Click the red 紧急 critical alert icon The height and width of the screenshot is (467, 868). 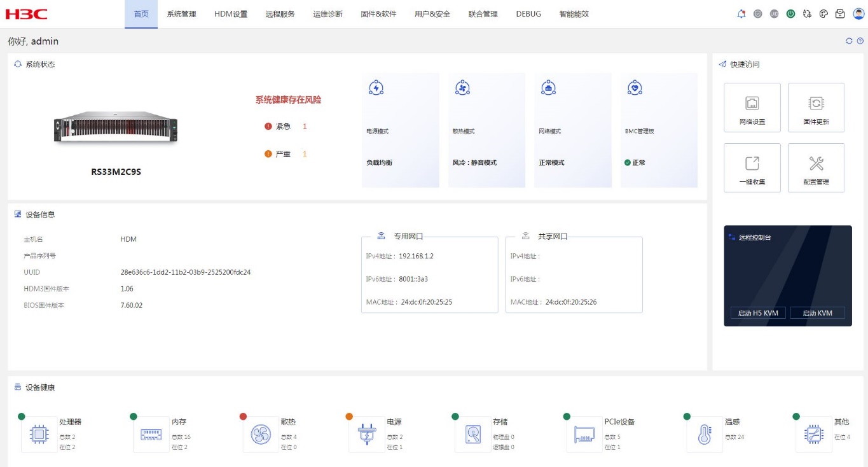pyautogui.click(x=268, y=126)
